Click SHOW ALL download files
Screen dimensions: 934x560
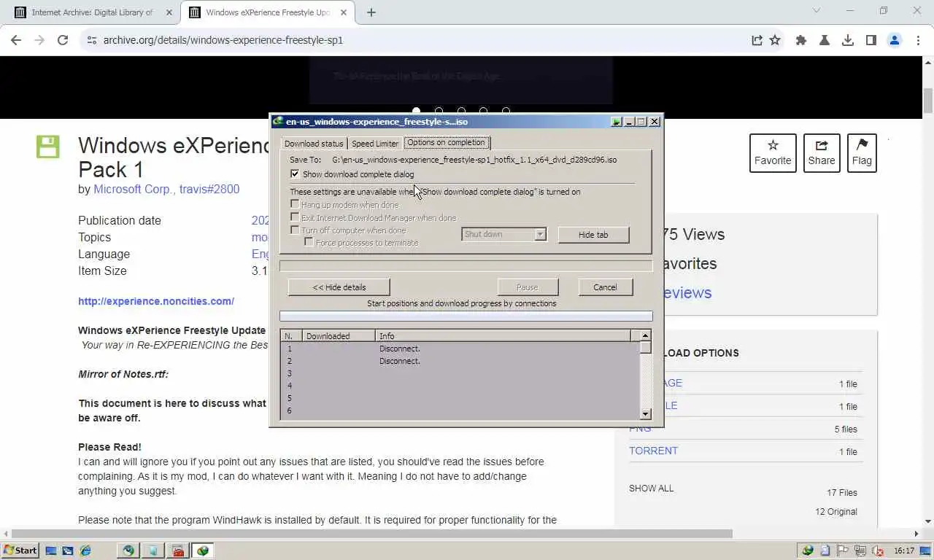pos(651,489)
